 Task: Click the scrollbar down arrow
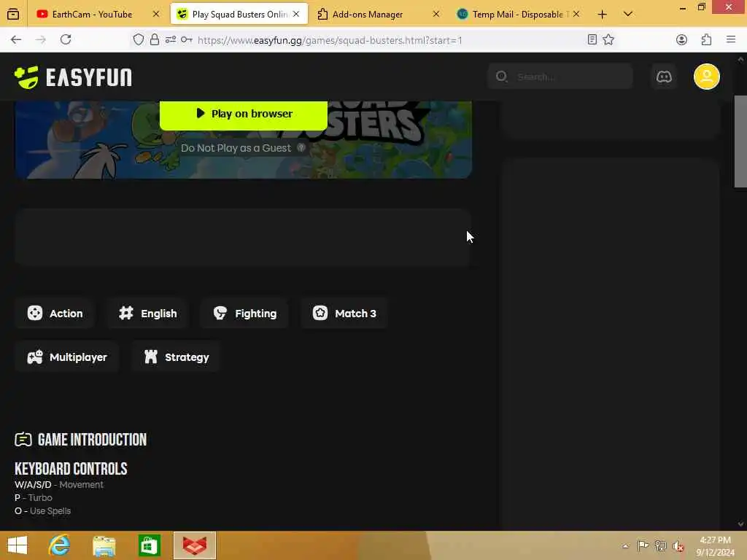[x=740, y=524]
